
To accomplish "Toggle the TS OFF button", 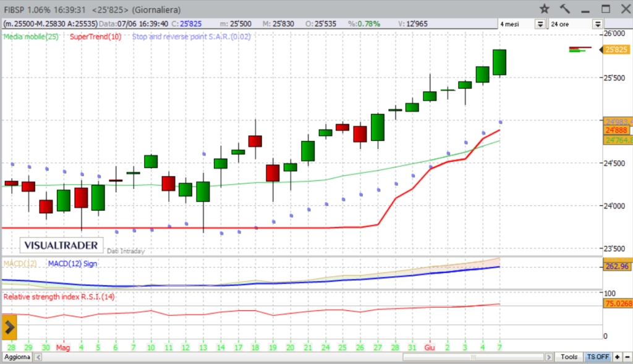I will [x=598, y=357].
